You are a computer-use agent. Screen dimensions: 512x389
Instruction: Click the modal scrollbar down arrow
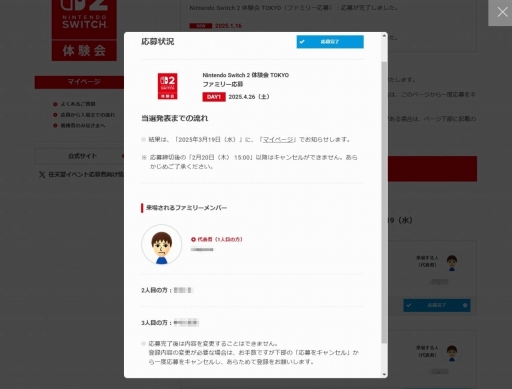click(384, 374)
